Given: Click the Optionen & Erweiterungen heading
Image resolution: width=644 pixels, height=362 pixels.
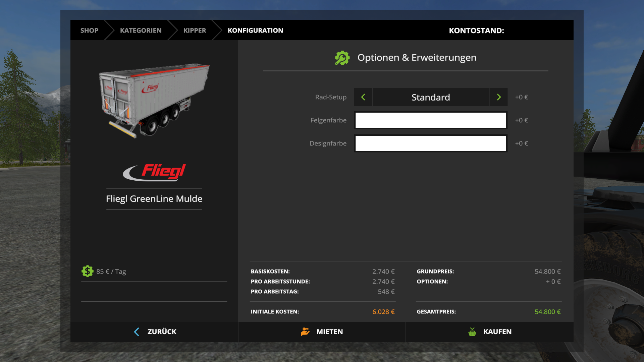Looking at the screenshot, I should [x=417, y=58].
